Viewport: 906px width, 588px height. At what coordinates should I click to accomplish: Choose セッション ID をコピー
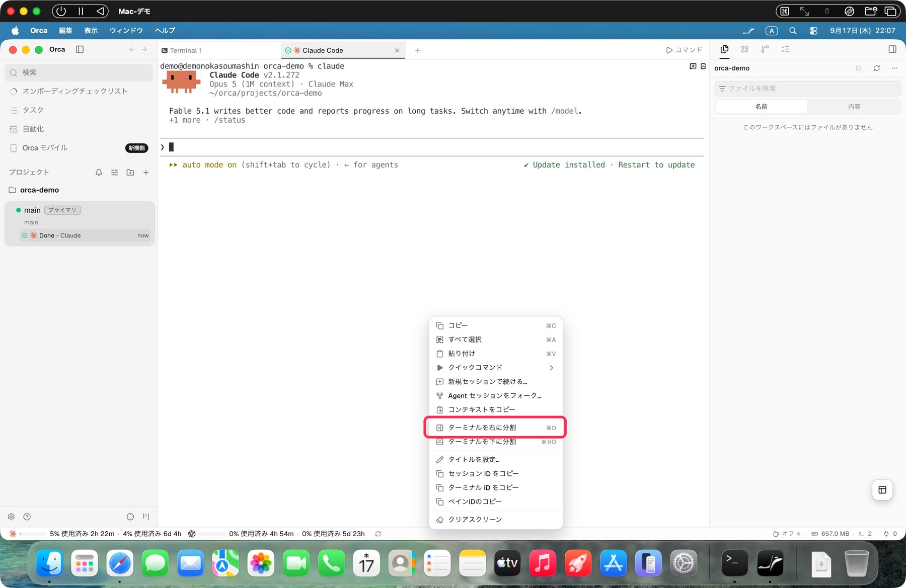(496, 474)
